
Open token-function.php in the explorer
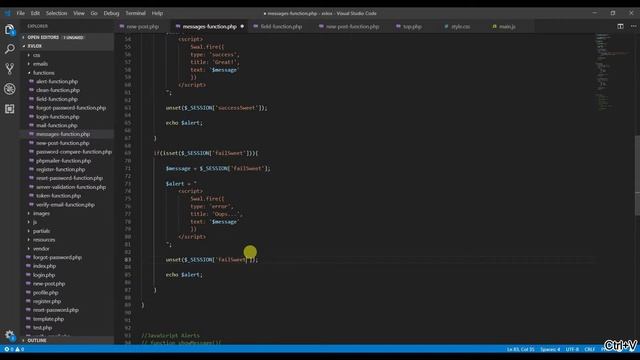pyautogui.click(x=67, y=196)
